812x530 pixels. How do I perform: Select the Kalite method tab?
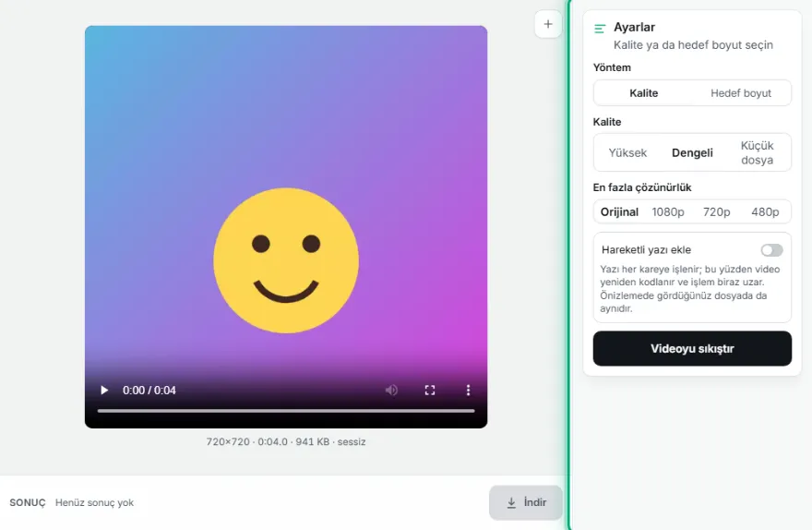click(644, 93)
